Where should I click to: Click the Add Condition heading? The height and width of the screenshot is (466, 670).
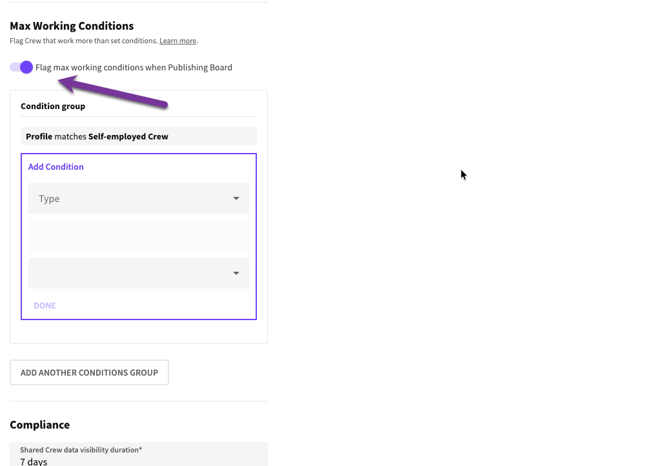pyautogui.click(x=56, y=167)
